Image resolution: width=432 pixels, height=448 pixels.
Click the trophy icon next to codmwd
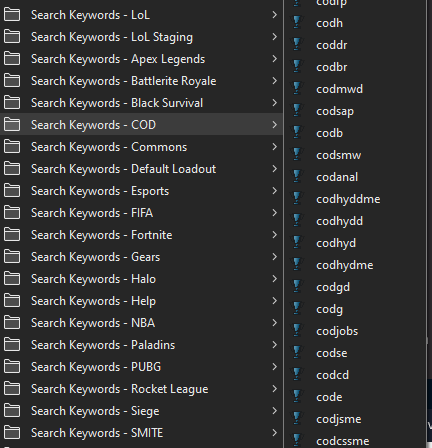click(x=297, y=89)
